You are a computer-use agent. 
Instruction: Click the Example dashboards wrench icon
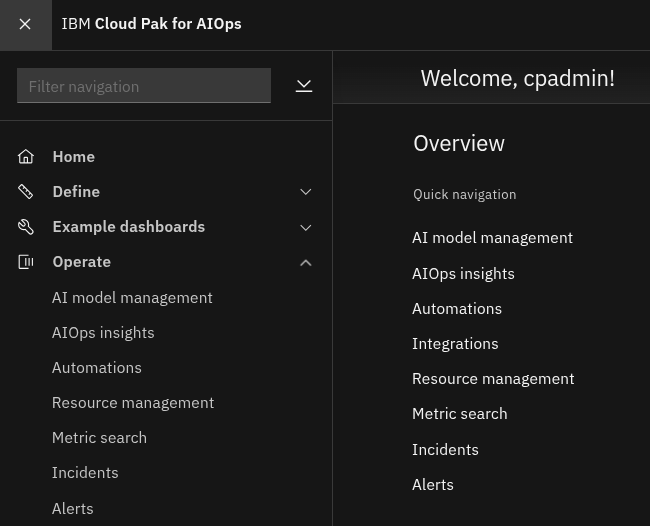26,227
